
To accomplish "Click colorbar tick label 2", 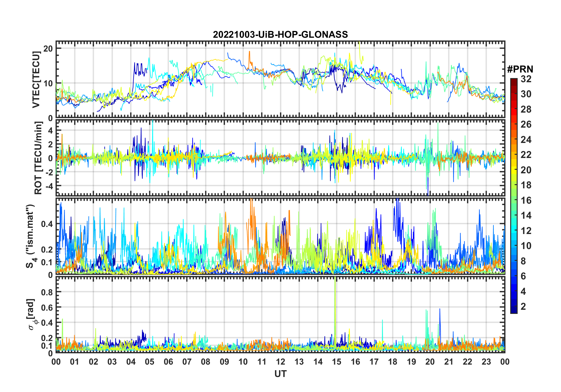I will (x=523, y=307).
